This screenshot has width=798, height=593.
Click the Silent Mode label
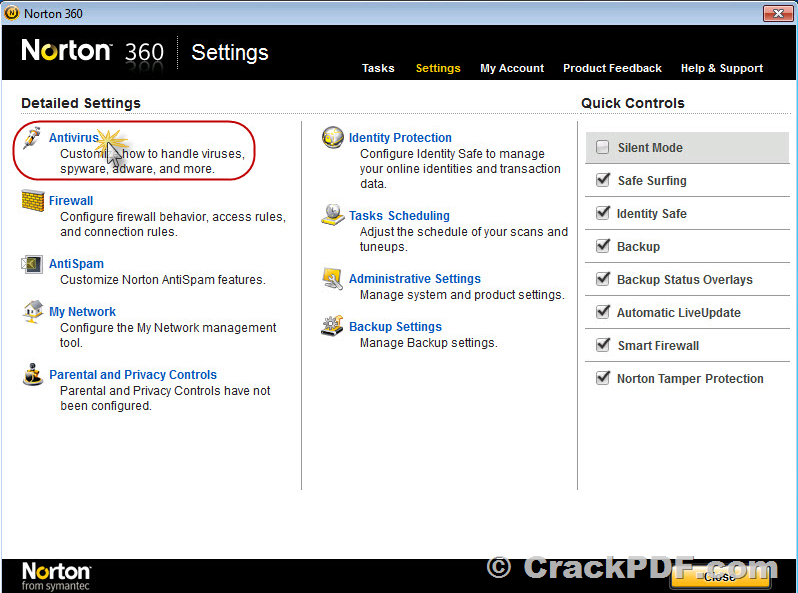(x=650, y=148)
